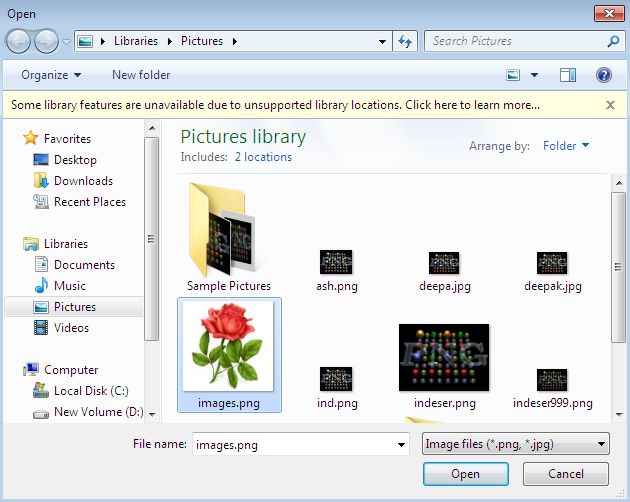Viewport: 630px width, 502px height.
Task: Open the Videos library
Action: pyautogui.click(x=61, y=328)
